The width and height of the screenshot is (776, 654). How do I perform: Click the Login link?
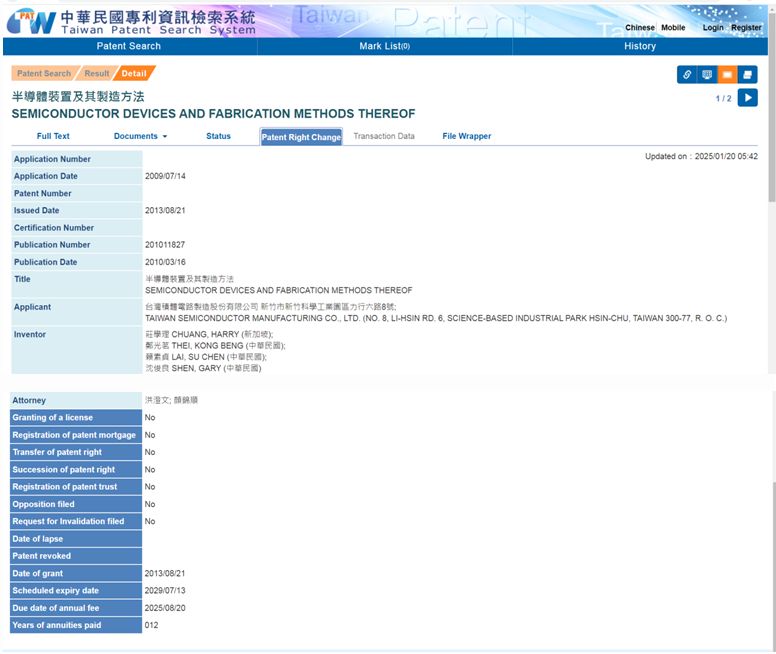(x=713, y=28)
